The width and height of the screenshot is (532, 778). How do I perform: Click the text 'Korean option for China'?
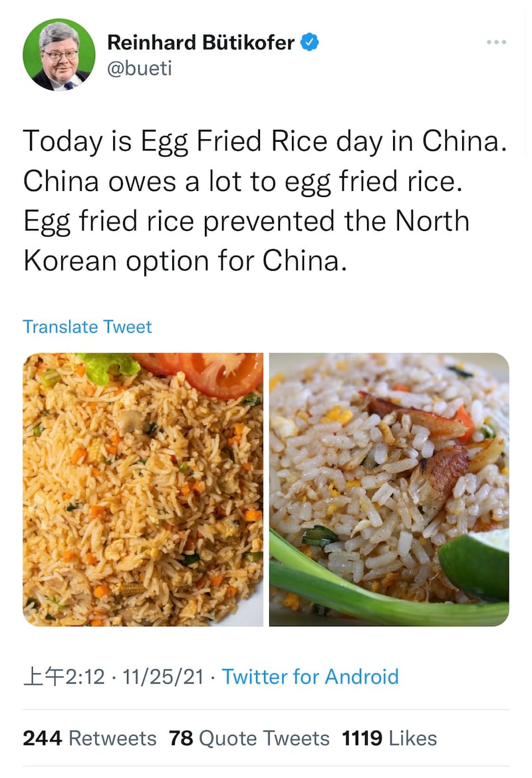pos(185,261)
